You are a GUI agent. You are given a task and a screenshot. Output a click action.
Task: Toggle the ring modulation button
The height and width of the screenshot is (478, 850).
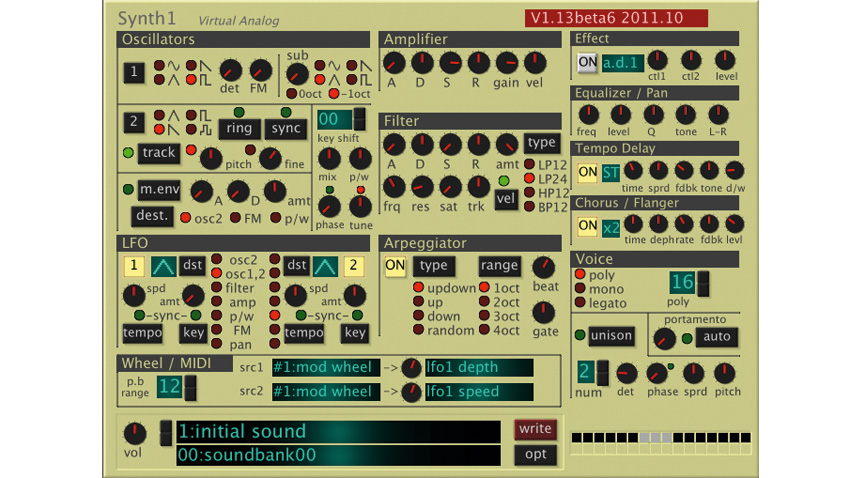(239, 128)
